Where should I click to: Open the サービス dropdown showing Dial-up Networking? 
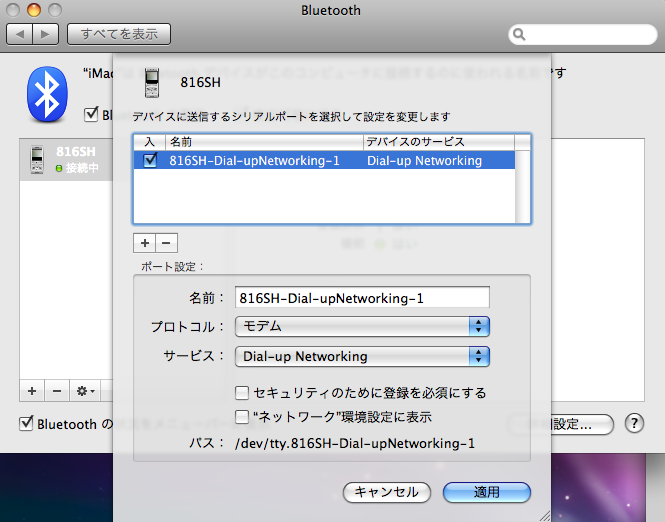point(362,356)
